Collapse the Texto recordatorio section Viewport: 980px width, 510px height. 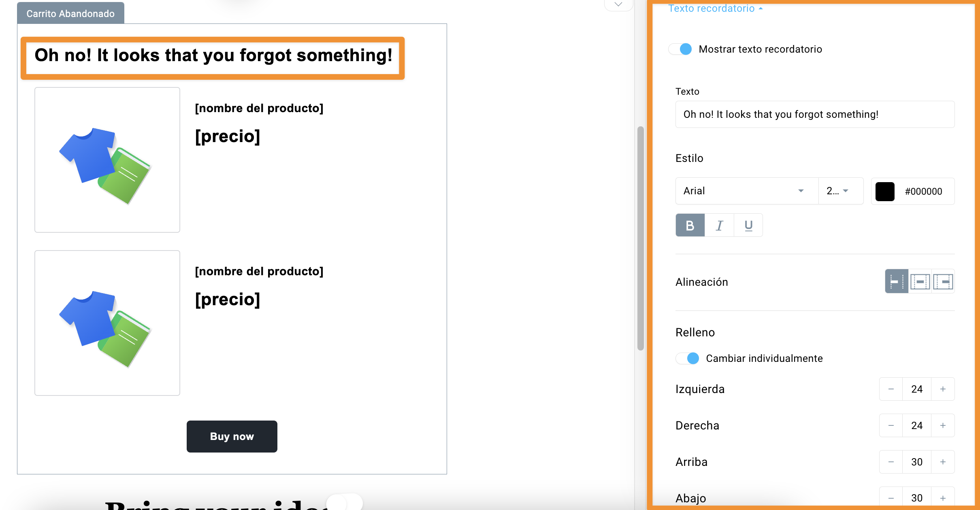[715, 8]
